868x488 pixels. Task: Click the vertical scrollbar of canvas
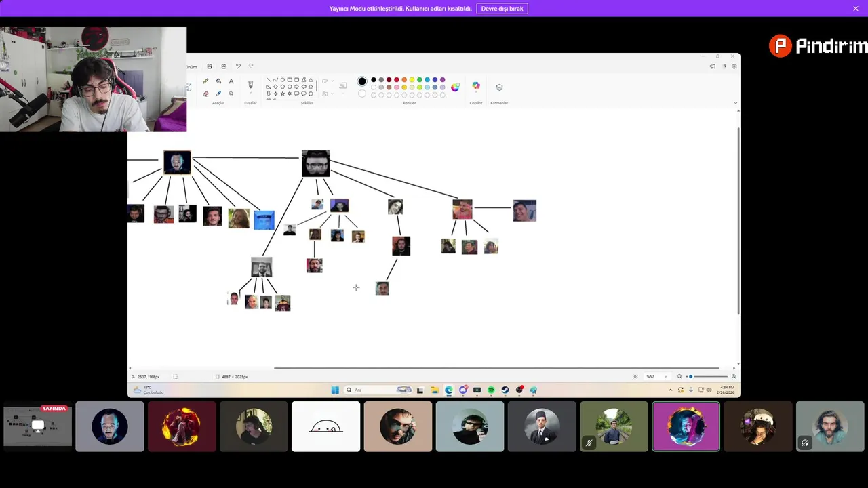point(738,220)
